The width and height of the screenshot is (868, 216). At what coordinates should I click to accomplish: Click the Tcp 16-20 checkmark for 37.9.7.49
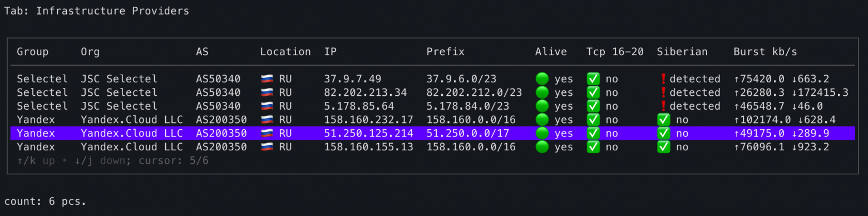click(x=593, y=79)
